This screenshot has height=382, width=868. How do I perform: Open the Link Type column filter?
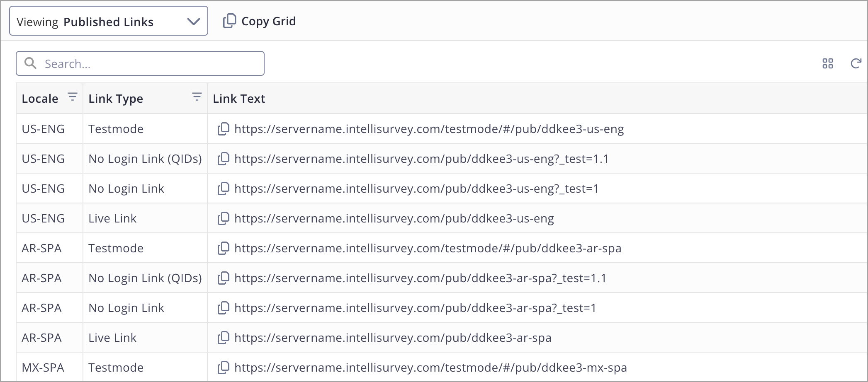pyautogui.click(x=197, y=97)
